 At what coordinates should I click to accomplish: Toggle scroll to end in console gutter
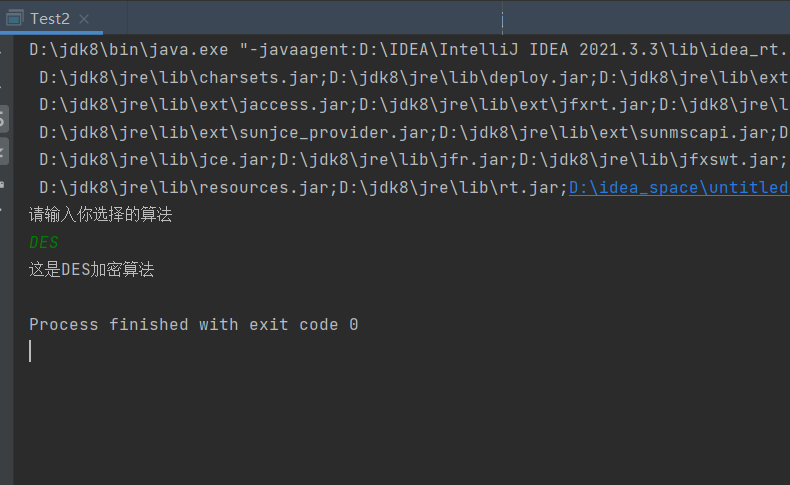pyautogui.click(x=4, y=152)
